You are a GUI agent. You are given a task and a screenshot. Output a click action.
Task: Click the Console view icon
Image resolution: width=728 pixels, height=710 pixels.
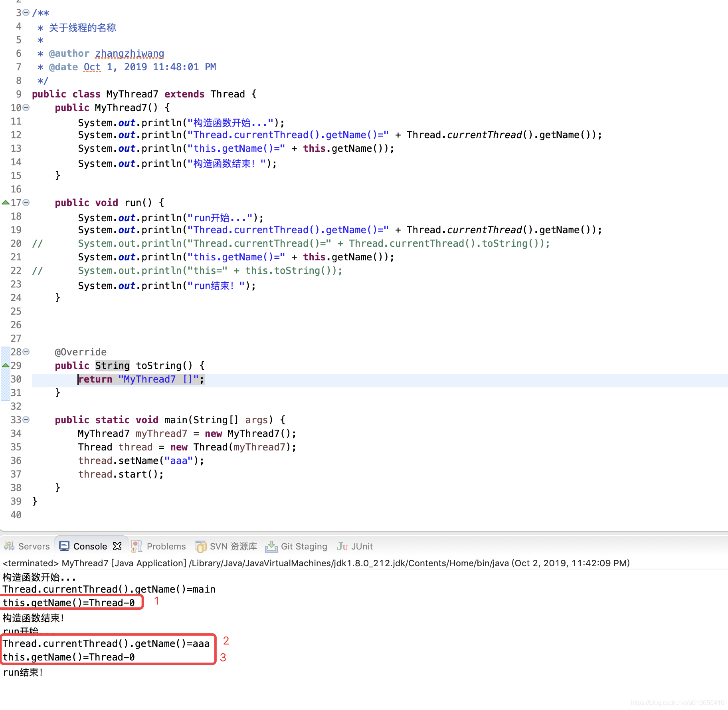64,546
